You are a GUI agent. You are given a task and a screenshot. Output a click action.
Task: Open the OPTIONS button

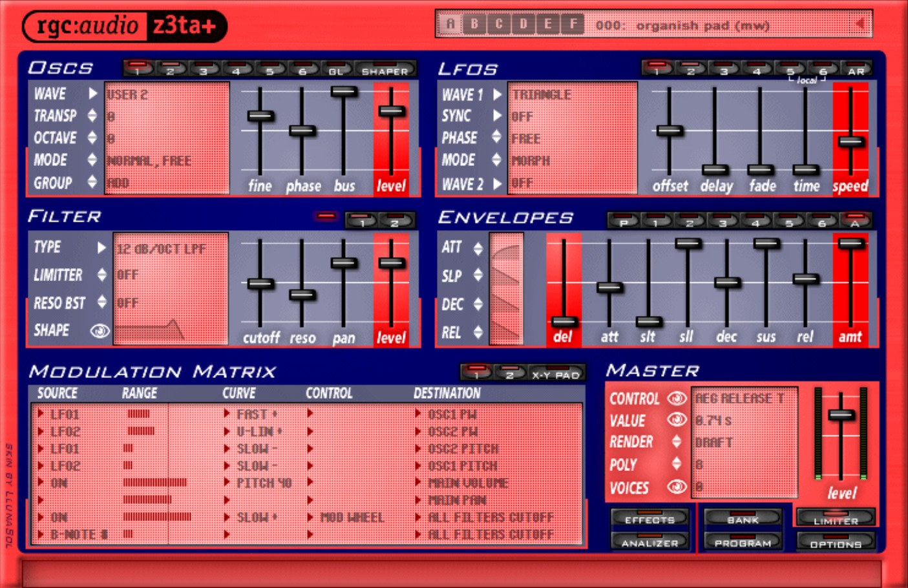[836, 541]
